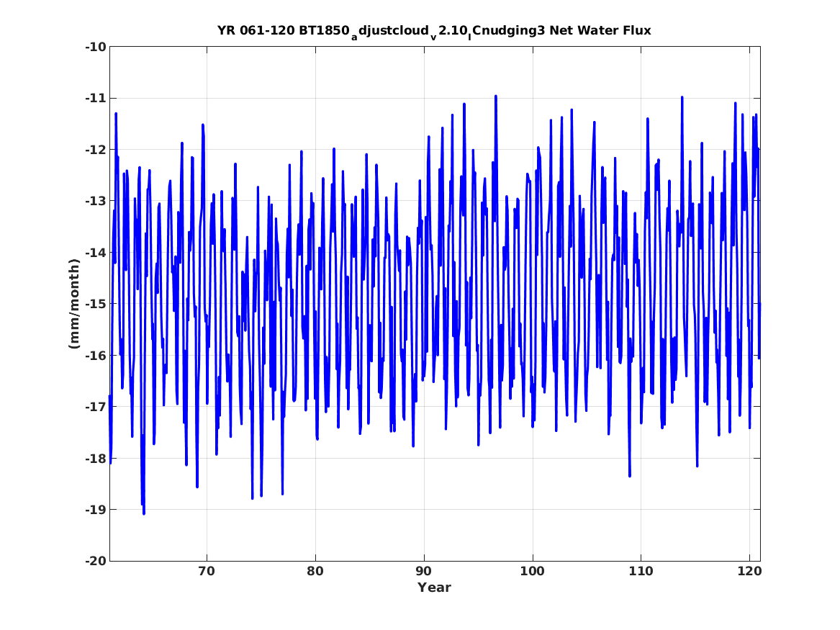
Task: Click the x-axis tick label 90
Action: pyautogui.click(x=424, y=572)
